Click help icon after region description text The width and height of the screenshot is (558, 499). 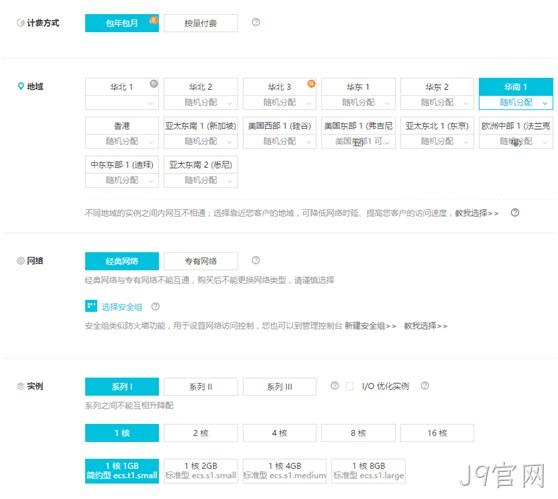[x=515, y=212]
